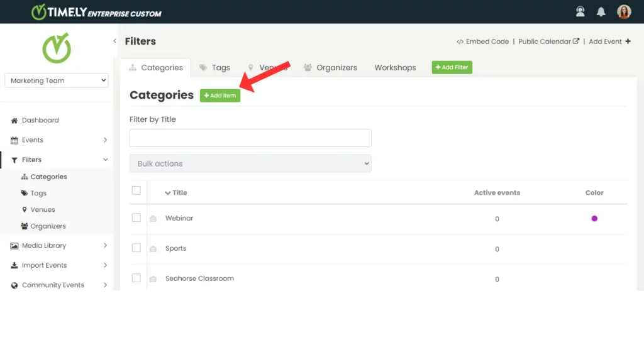The width and height of the screenshot is (644, 362).
Task: Open the Marketing Team dropdown
Action: point(57,80)
